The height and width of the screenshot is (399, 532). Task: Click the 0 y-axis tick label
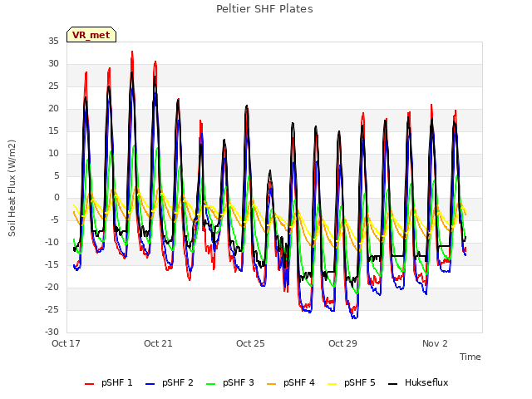(57, 198)
